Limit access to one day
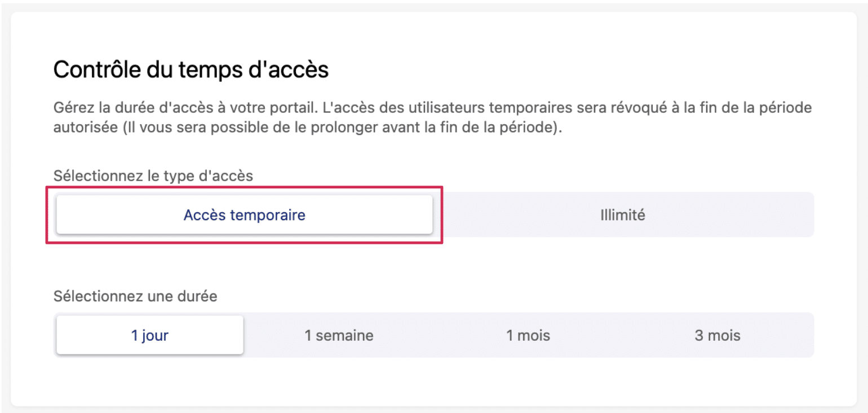Viewport: 868px width, 413px height. 150,336
